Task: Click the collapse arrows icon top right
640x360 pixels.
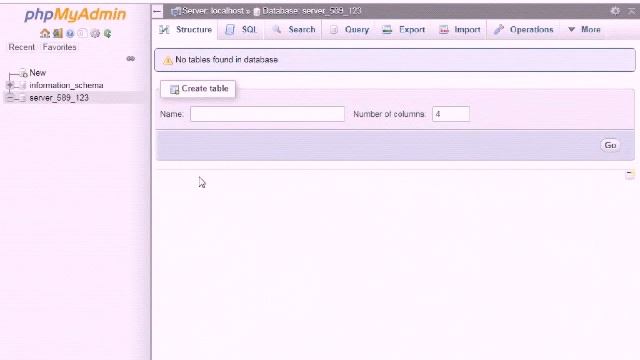Action: (x=631, y=11)
